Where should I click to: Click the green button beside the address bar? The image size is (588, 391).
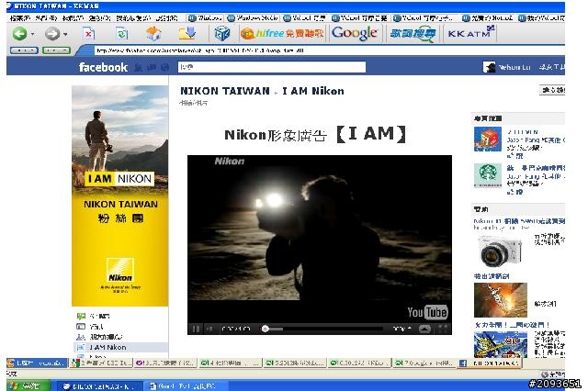pos(56,50)
